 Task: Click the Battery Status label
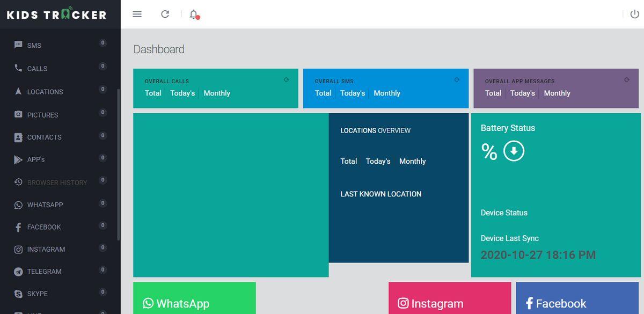coord(508,128)
